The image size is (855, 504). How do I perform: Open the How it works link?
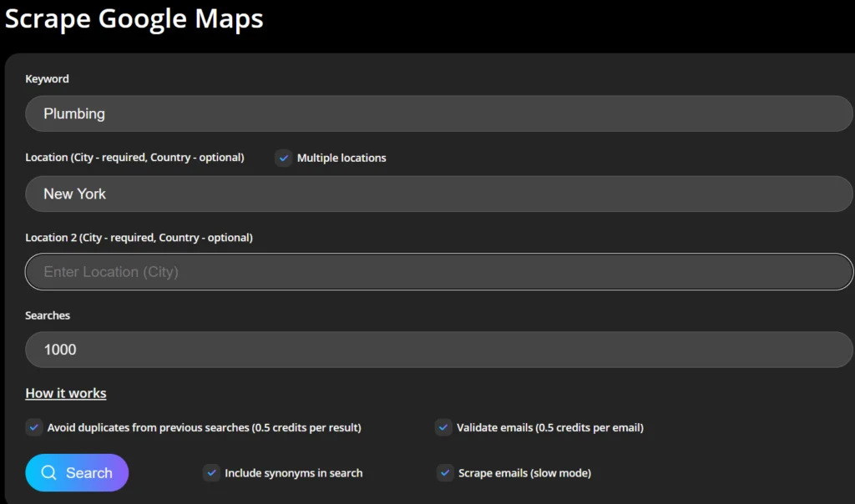click(x=66, y=393)
